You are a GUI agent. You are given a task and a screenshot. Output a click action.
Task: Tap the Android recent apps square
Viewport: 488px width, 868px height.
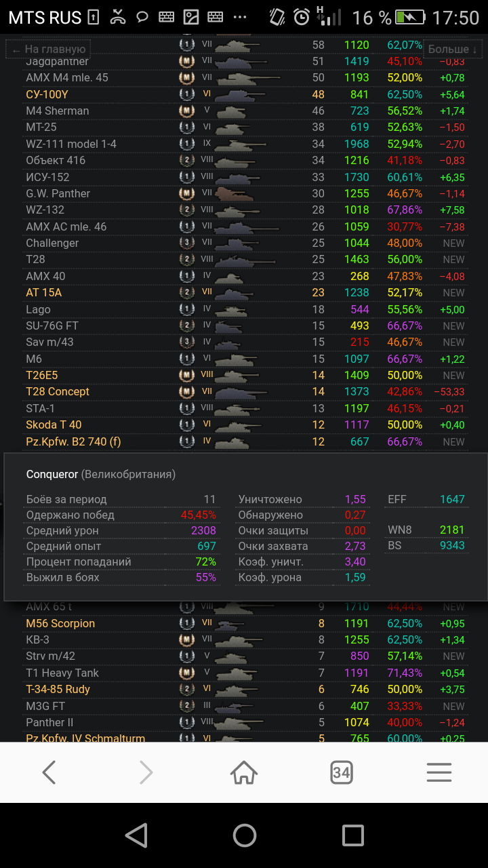352,835
